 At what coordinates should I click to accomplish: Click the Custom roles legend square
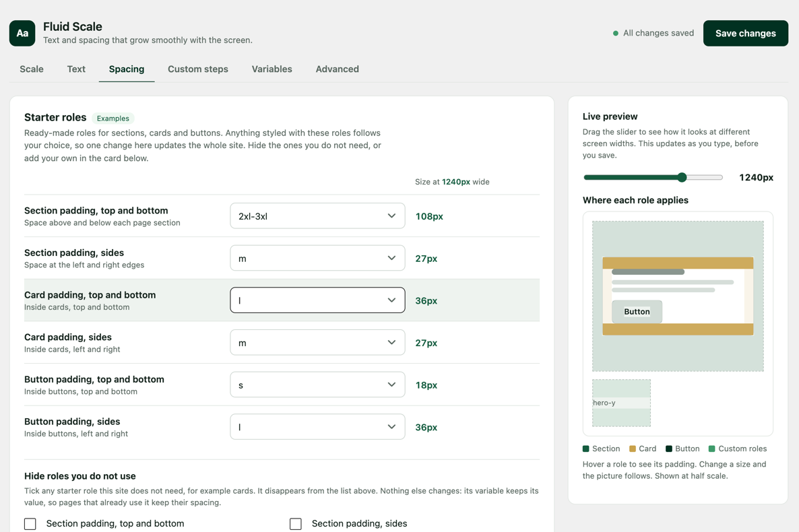(712, 449)
